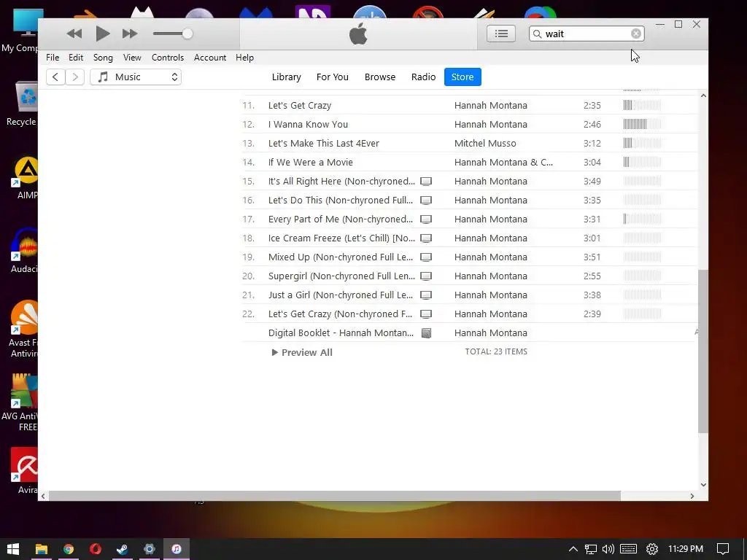Click artist Hannah Montana & C... on track 14
The height and width of the screenshot is (560, 747).
[503, 163]
